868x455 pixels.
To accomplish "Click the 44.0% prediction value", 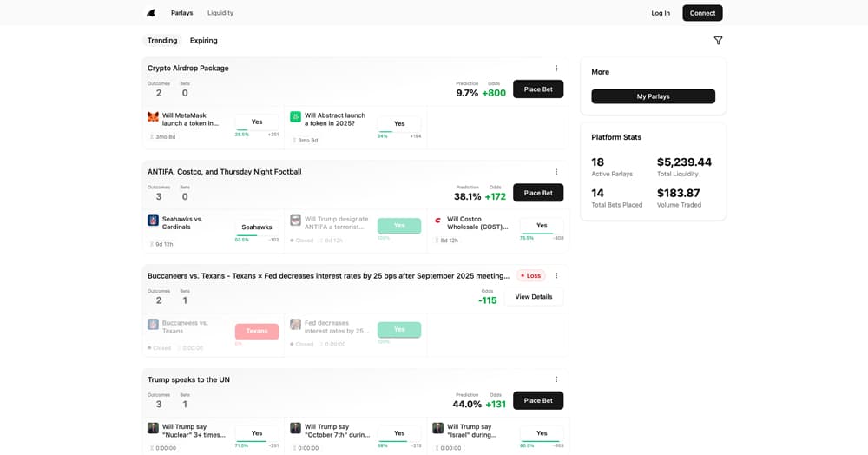I will tap(467, 404).
